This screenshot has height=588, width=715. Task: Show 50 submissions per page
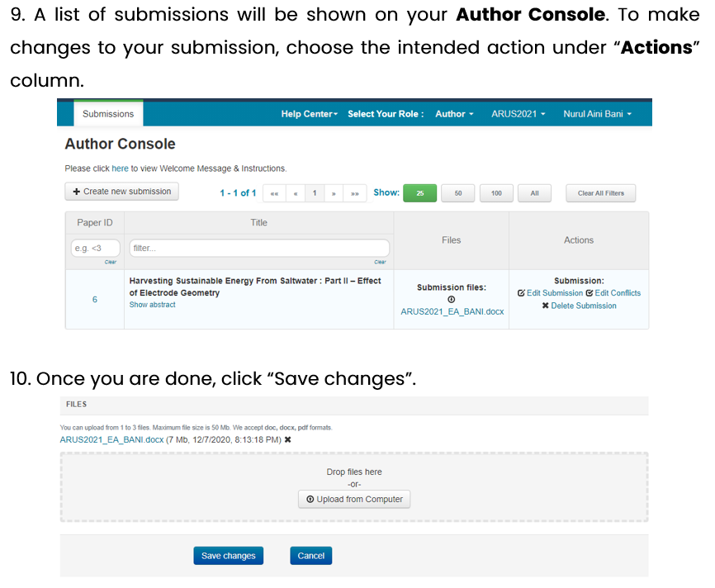click(458, 193)
